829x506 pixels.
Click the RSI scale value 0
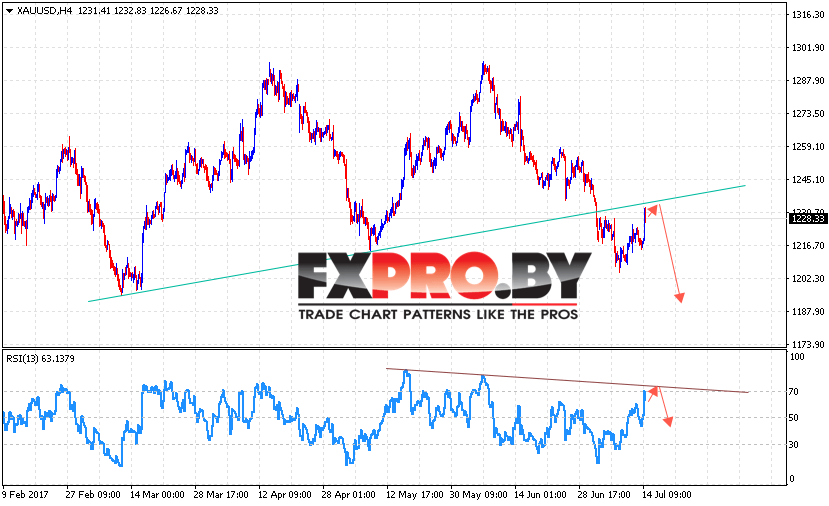coord(791,479)
